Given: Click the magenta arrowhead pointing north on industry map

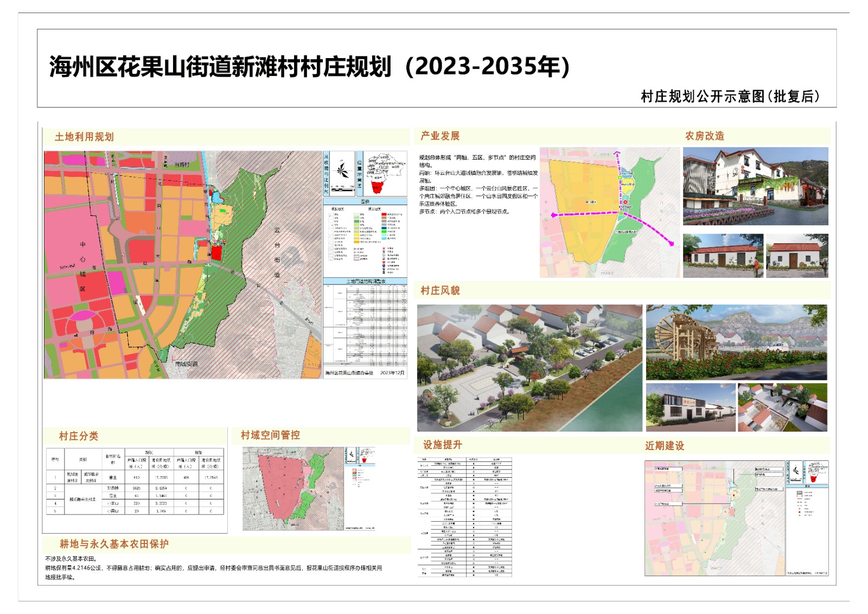Looking at the screenshot, I should click(616, 154).
